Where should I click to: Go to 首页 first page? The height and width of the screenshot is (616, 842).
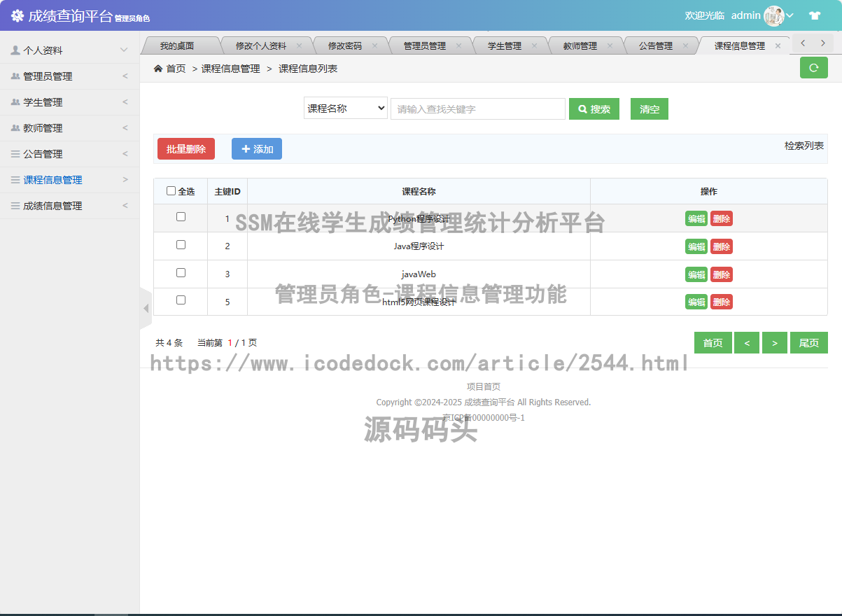click(713, 343)
